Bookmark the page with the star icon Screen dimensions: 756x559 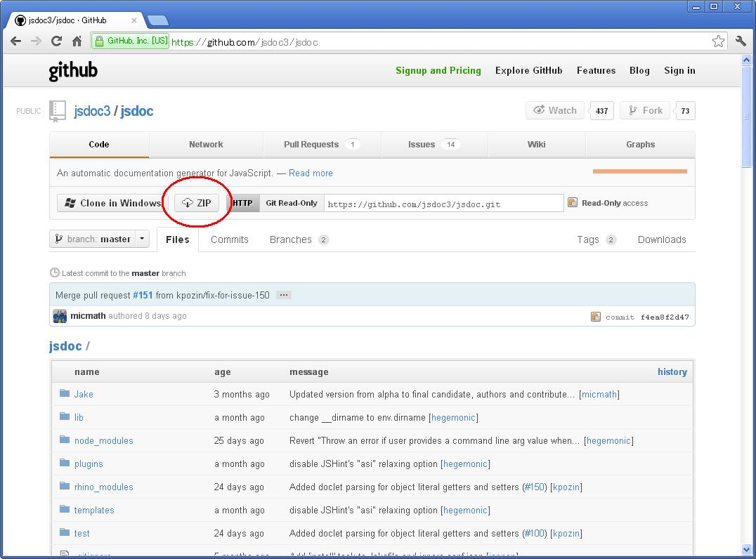718,41
